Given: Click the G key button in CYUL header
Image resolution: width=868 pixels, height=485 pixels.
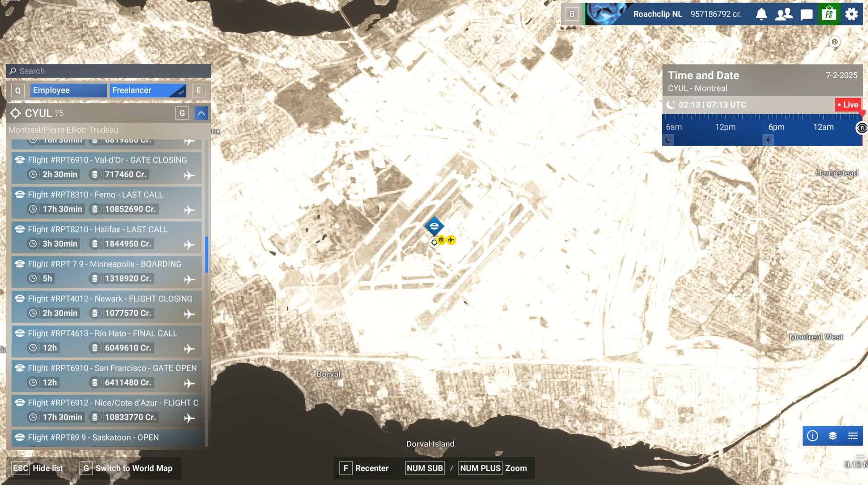Looking at the screenshot, I should click(x=182, y=113).
